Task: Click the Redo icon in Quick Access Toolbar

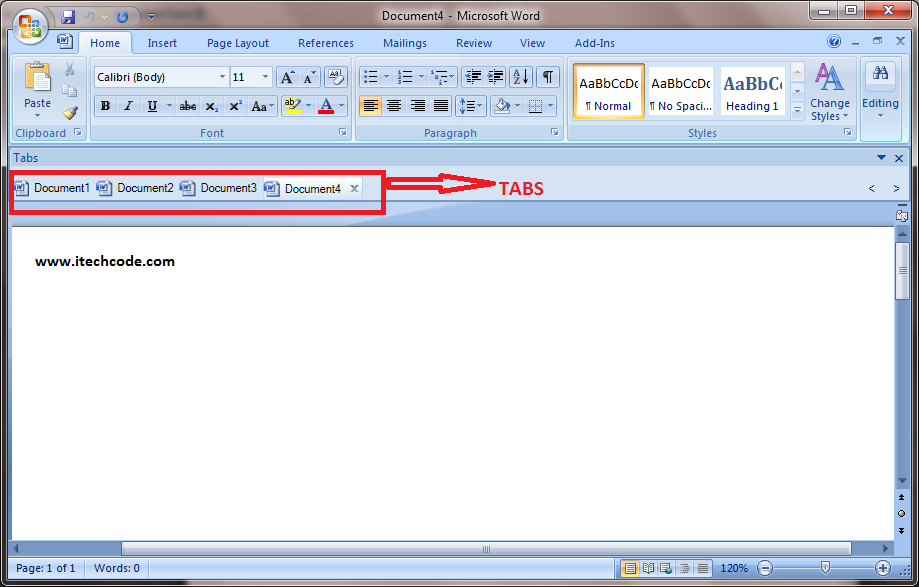Action: click(x=122, y=16)
